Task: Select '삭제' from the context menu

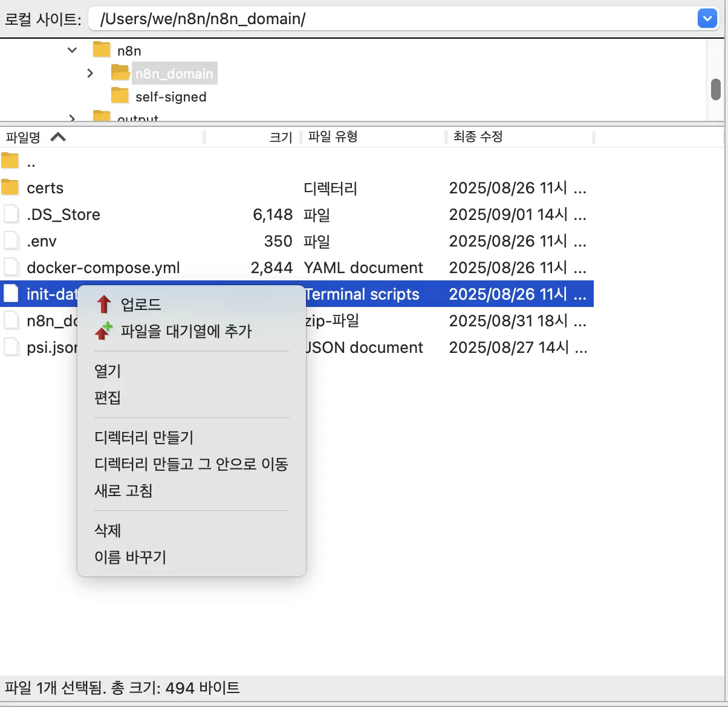Action: [x=108, y=530]
